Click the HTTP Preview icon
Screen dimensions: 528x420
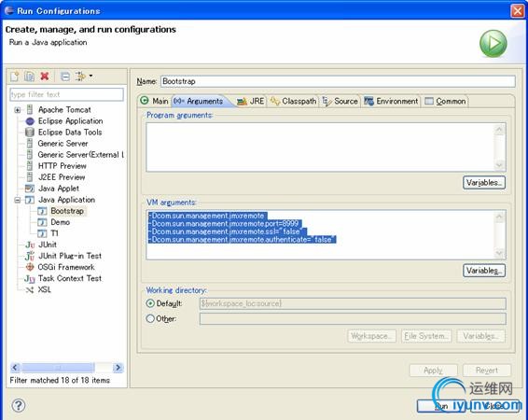pyautogui.click(x=30, y=166)
